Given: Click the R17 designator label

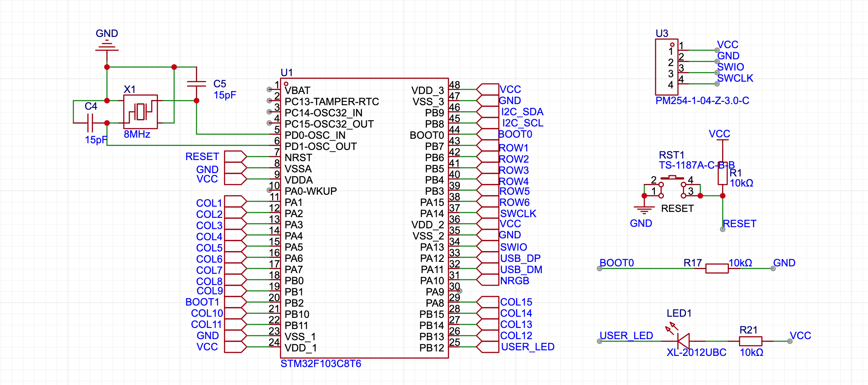Looking at the screenshot, I should (693, 263).
